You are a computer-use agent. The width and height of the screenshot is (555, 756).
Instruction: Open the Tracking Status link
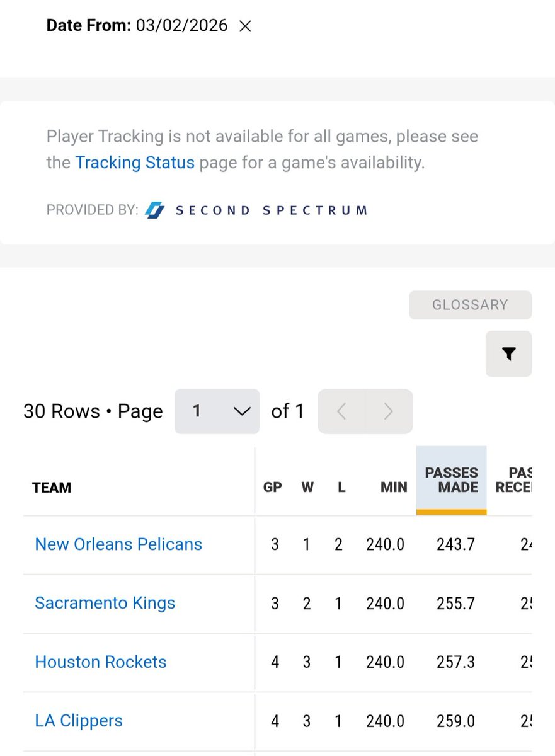(x=135, y=163)
